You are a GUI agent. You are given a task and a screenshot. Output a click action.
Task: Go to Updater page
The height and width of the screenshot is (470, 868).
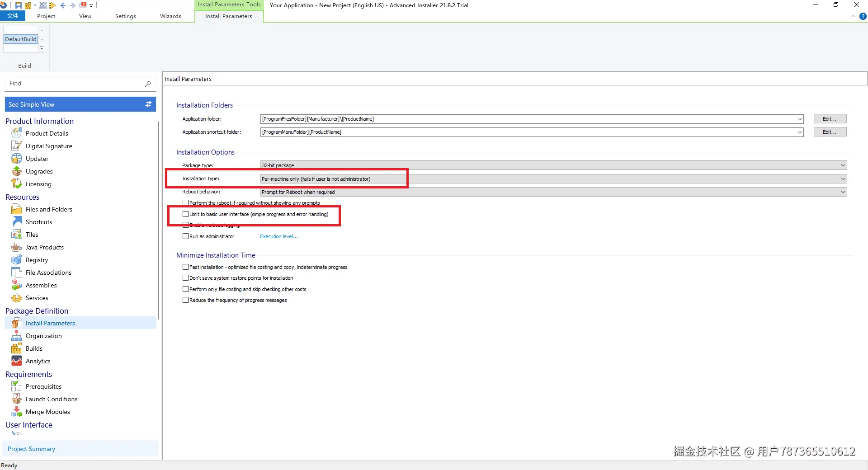[x=37, y=159]
